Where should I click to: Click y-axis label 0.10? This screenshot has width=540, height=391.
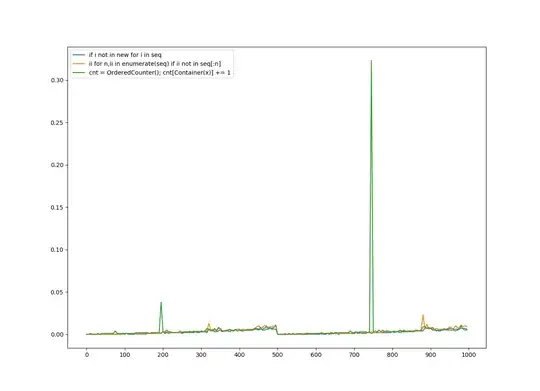tap(57, 250)
